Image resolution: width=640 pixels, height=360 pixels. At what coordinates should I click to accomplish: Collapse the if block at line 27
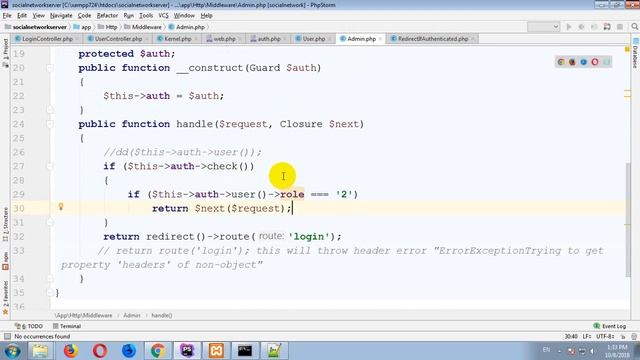50,166
